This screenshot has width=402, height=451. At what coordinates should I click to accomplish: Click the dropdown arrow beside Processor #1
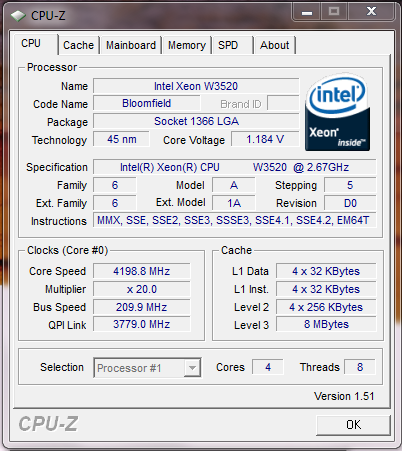point(192,368)
